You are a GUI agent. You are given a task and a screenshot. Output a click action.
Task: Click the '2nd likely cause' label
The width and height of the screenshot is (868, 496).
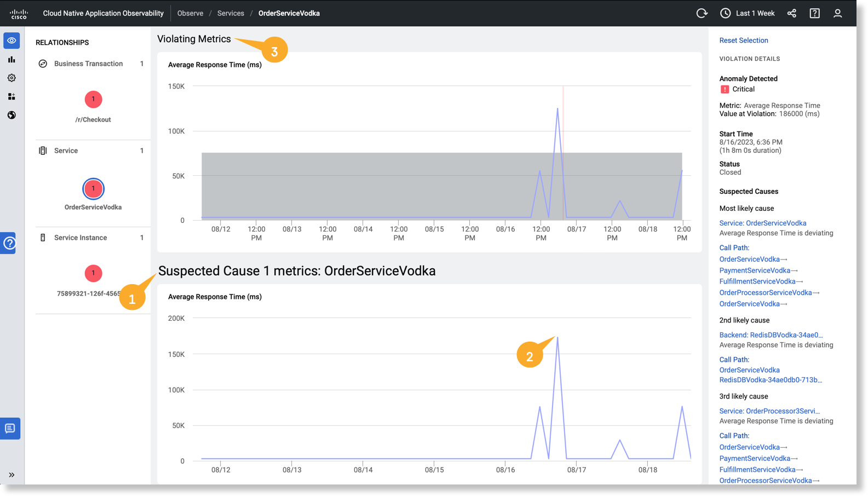click(744, 320)
